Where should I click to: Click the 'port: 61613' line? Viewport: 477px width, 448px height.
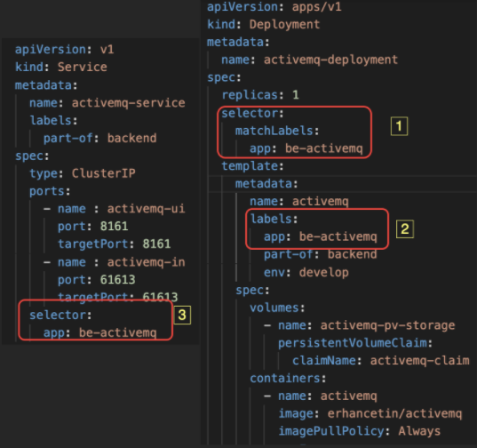tap(97, 280)
